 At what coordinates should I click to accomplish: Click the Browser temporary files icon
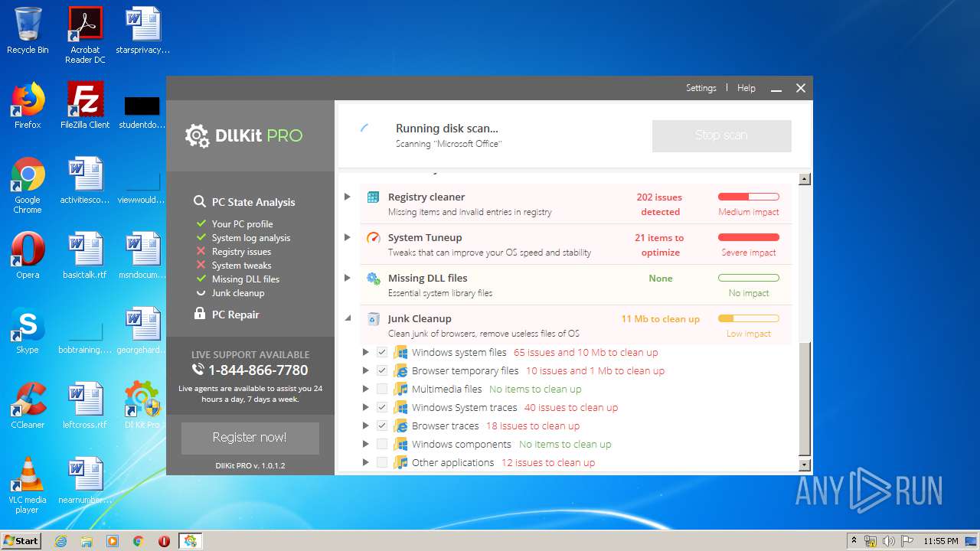pos(400,371)
